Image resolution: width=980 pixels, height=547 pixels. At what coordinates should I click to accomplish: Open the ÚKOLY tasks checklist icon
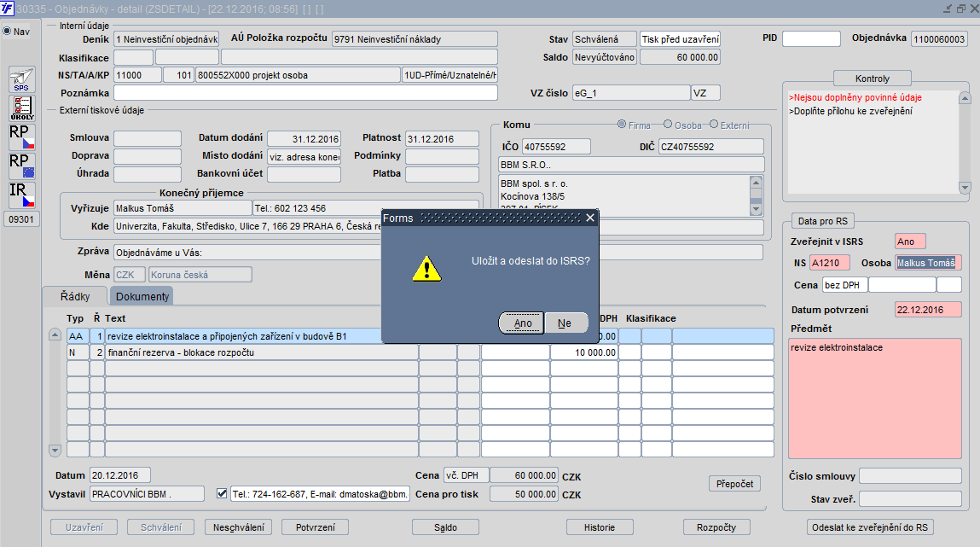pyautogui.click(x=22, y=108)
